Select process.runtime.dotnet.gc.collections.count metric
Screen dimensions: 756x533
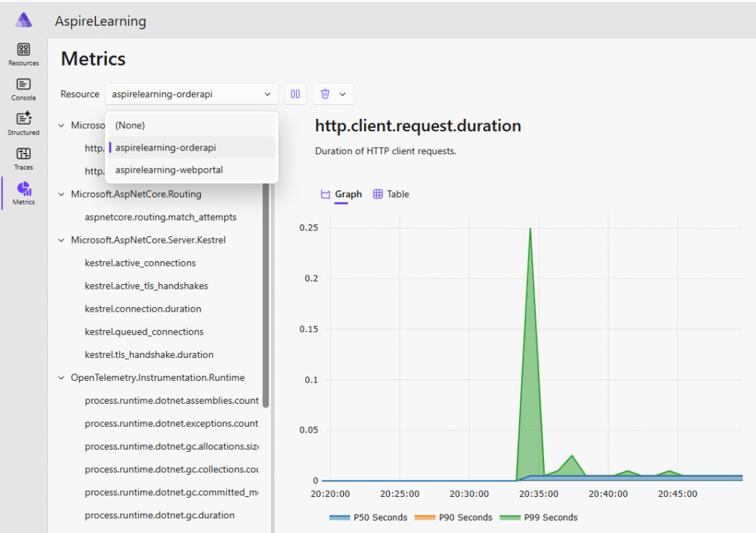171,470
